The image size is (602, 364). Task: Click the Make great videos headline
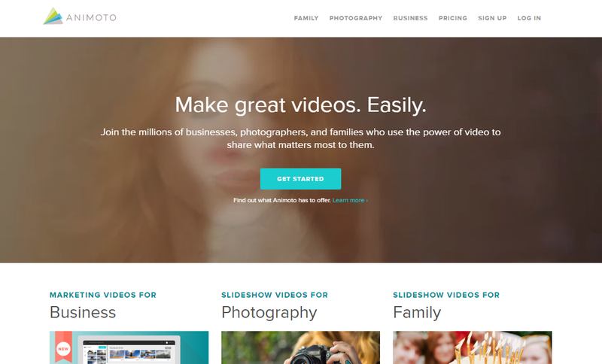click(300, 105)
